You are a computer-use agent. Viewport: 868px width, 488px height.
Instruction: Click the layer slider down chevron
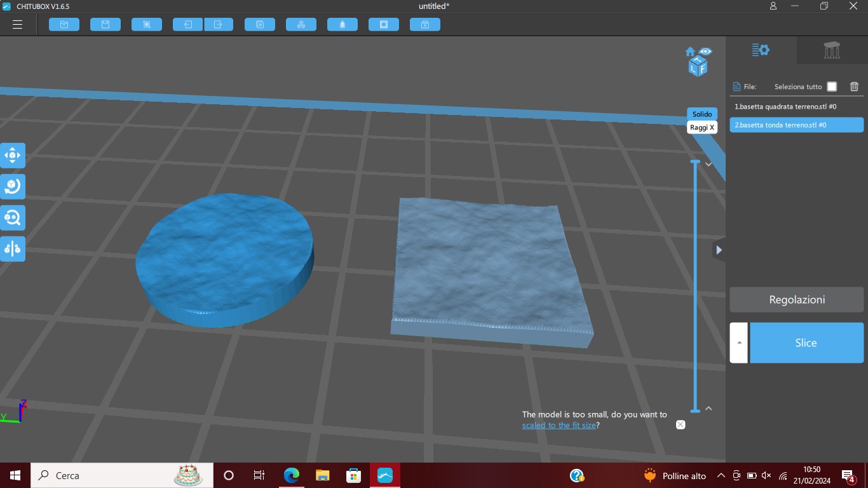click(709, 165)
